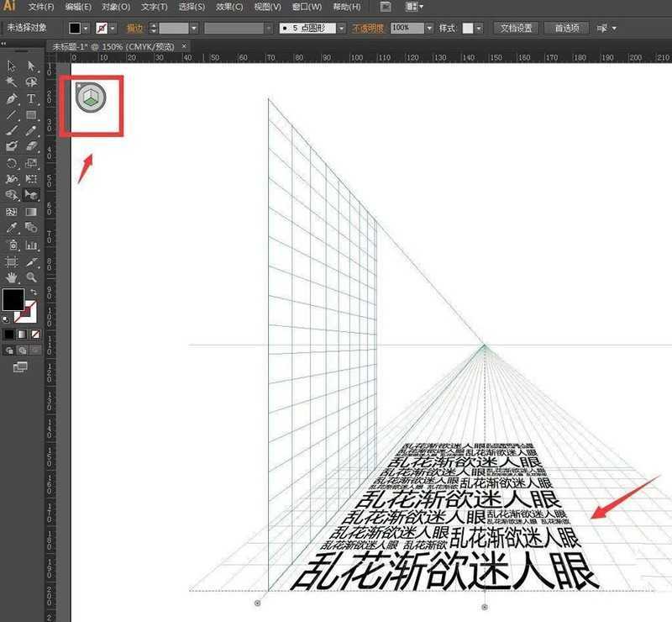The height and width of the screenshot is (622, 672).
Task: Select the Hand tool
Action: [x=12, y=277]
